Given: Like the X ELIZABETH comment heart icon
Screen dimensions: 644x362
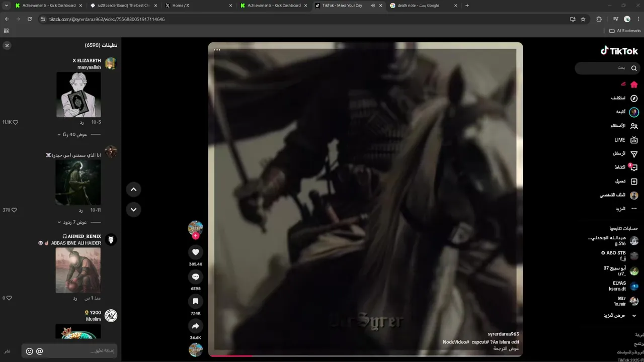Looking at the screenshot, I should click(15, 122).
